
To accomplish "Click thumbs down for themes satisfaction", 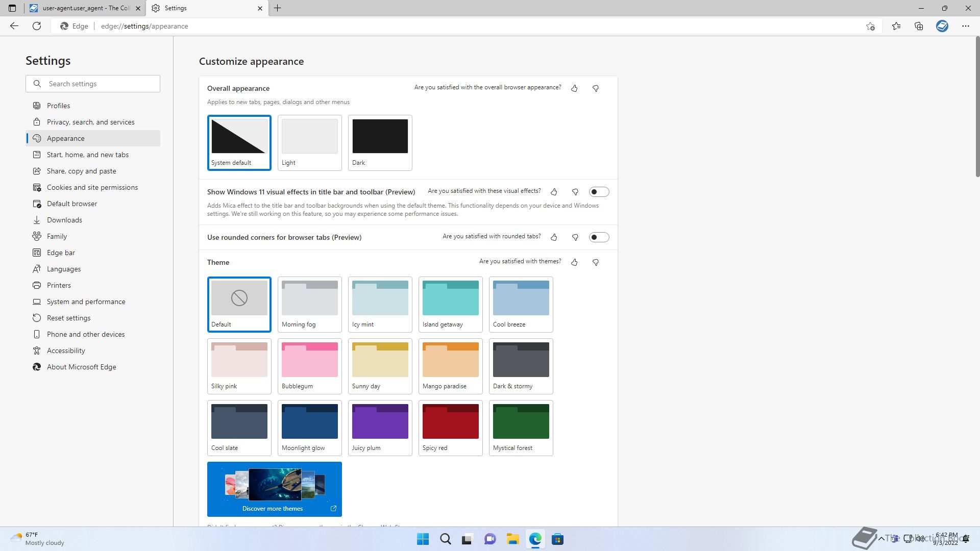I will 596,262.
